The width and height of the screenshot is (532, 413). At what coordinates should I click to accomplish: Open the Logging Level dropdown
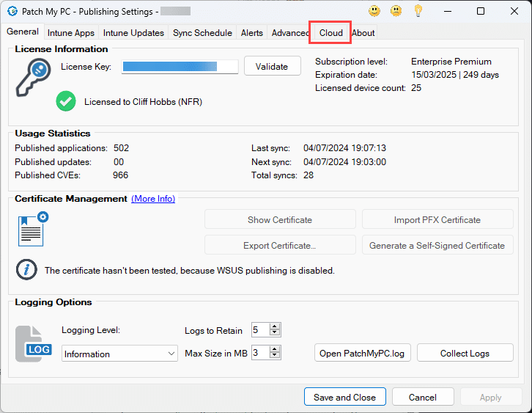pyautogui.click(x=119, y=354)
